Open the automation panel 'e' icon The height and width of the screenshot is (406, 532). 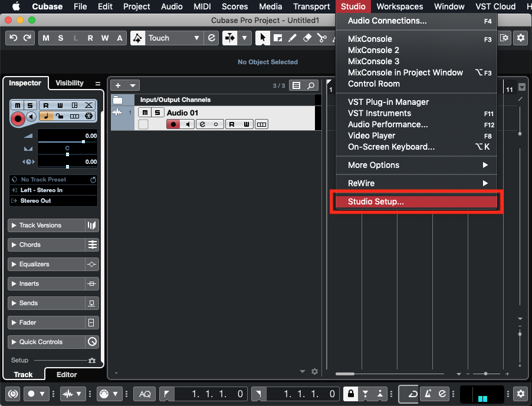tap(211, 38)
